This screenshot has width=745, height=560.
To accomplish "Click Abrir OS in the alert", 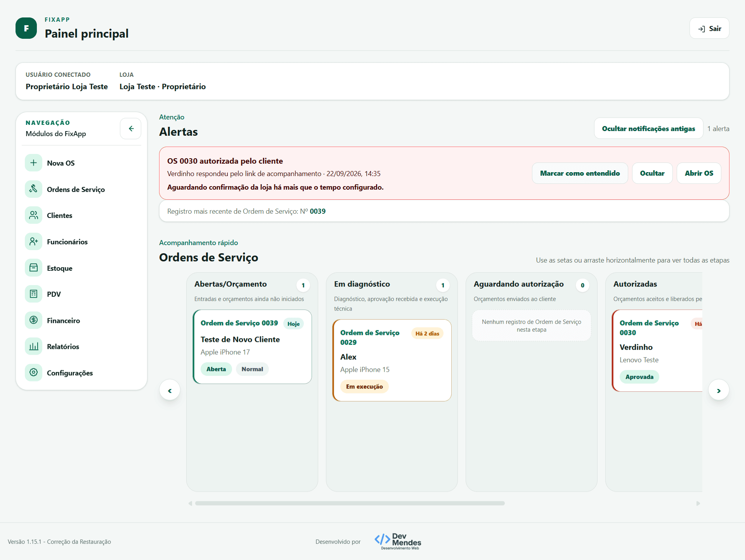I will click(699, 173).
